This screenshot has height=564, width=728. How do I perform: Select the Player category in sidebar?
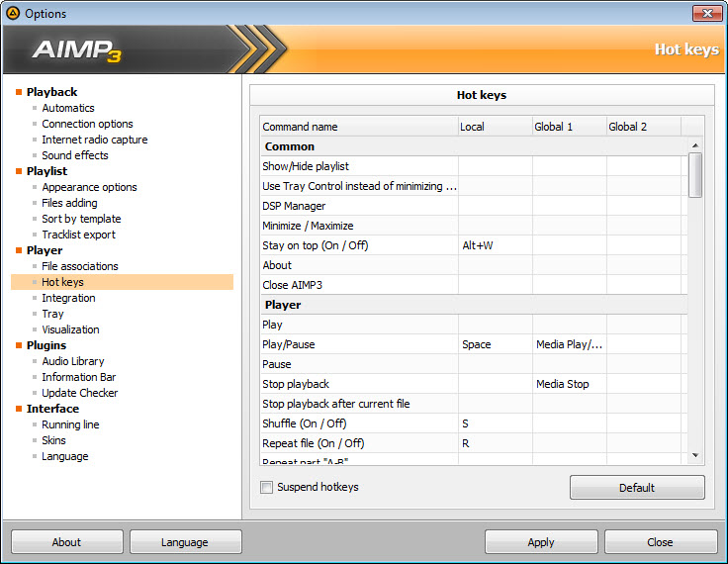pyautogui.click(x=45, y=250)
